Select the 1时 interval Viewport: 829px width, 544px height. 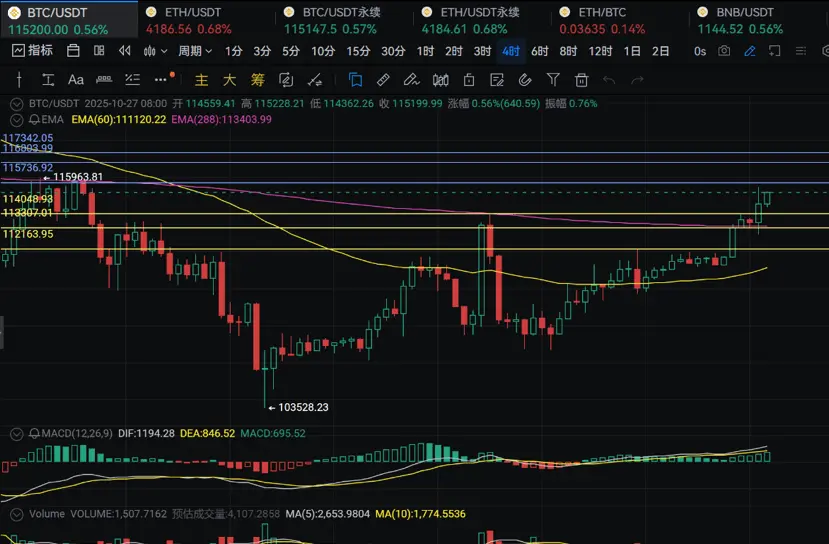coord(425,51)
